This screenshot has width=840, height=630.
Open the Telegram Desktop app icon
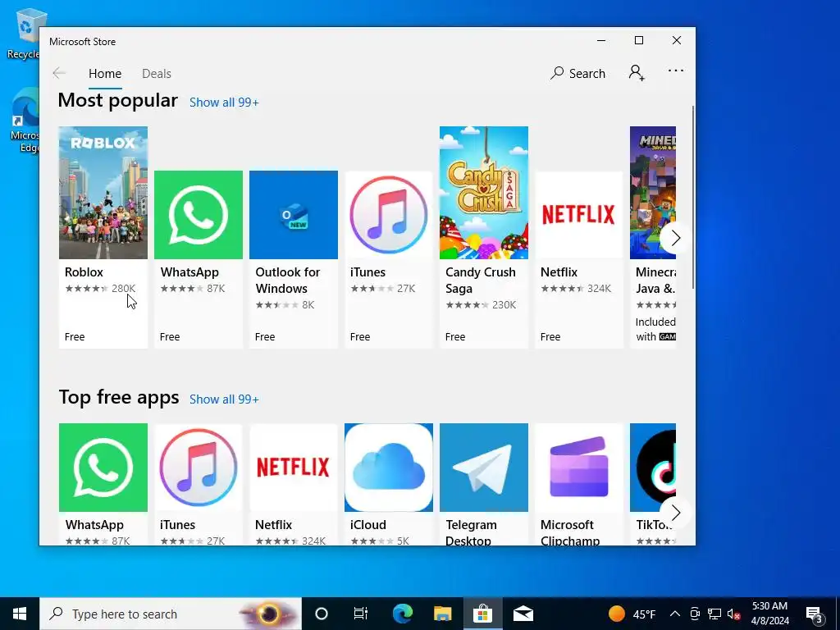(484, 468)
